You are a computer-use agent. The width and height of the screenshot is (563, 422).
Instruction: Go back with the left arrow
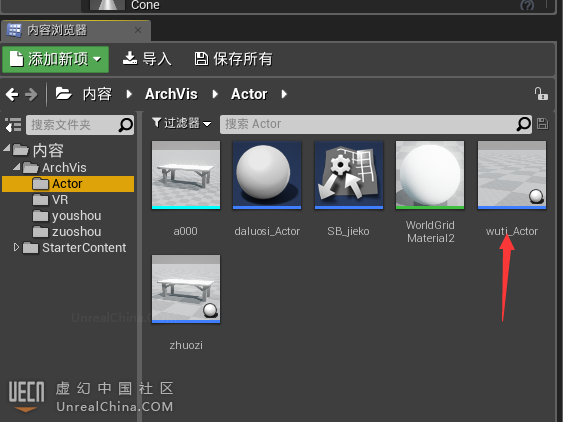click(x=12, y=94)
